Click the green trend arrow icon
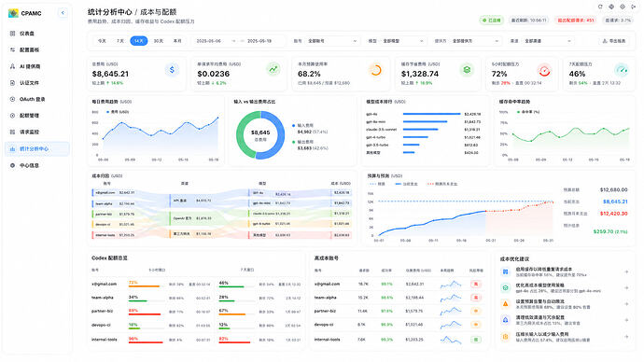 pyautogui.click(x=273, y=69)
